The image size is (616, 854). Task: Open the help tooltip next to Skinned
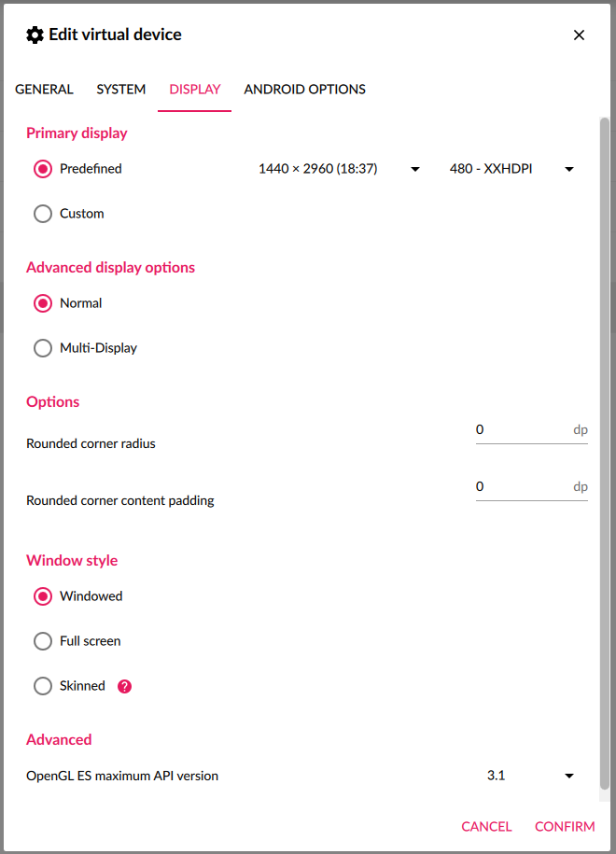click(x=124, y=686)
